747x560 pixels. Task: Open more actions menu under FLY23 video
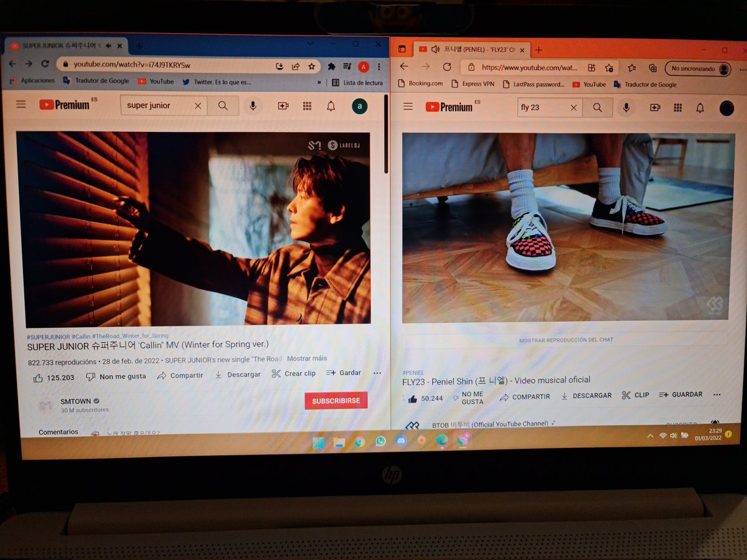pos(716,394)
